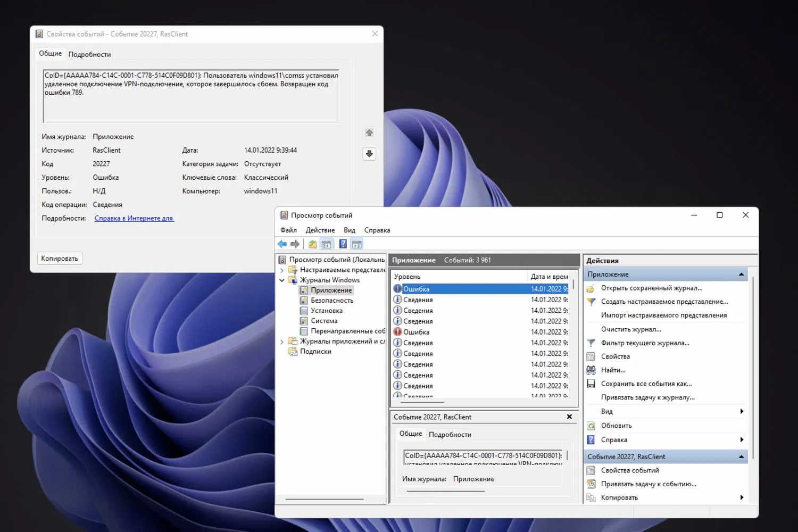The width and height of the screenshot is (798, 532).
Task: Select Общие tab in properties dialog
Action: tap(50, 53)
